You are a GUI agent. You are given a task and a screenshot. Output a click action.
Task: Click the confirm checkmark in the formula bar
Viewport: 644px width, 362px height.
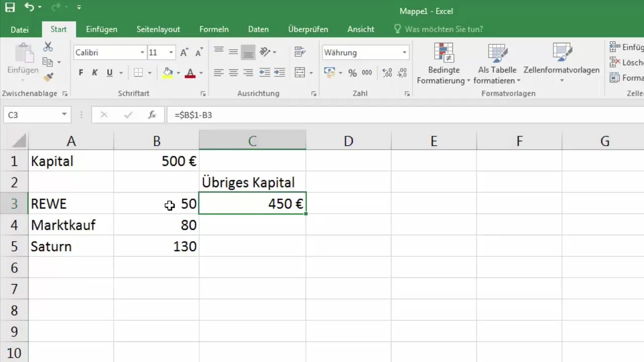(128, 115)
